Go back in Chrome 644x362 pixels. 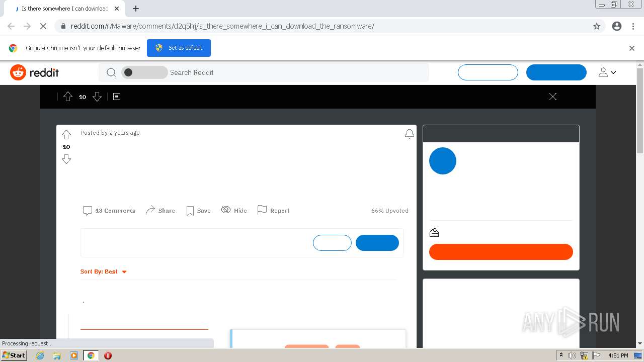coord(11,26)
